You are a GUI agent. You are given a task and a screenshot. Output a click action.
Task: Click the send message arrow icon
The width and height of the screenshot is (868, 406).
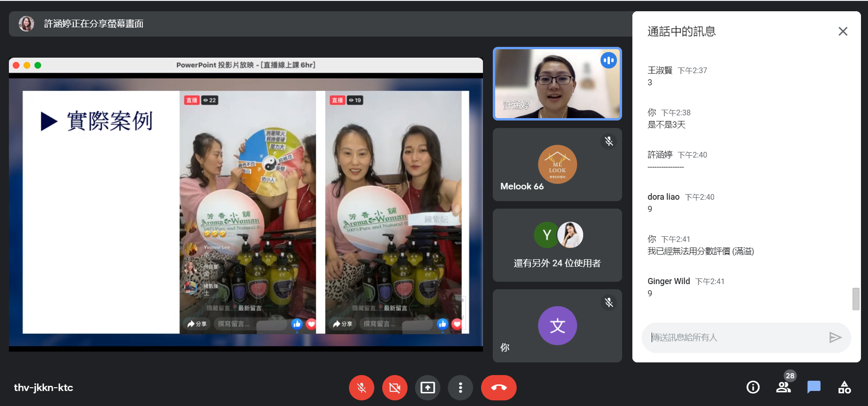[x=835, y=338]
